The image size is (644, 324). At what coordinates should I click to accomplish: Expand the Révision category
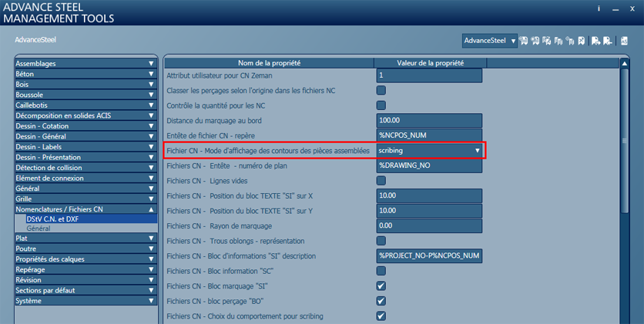click(x=86, y=280)
